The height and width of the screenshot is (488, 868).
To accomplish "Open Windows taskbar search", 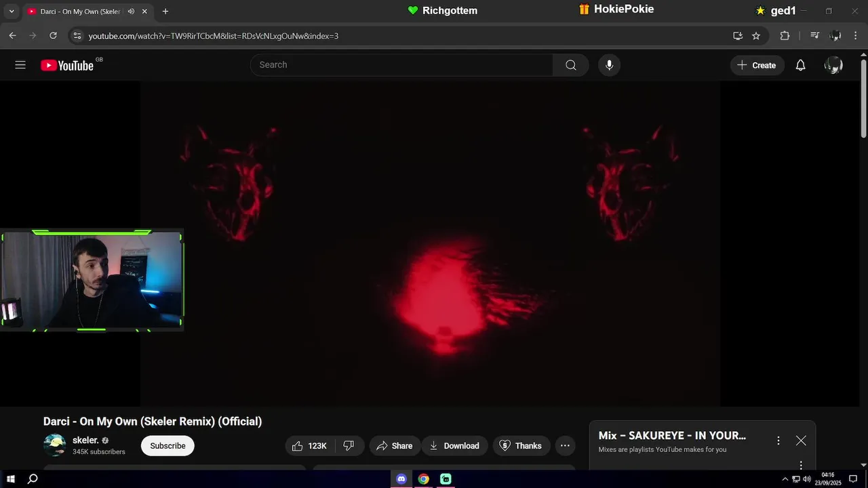I will tap(33, 479).
